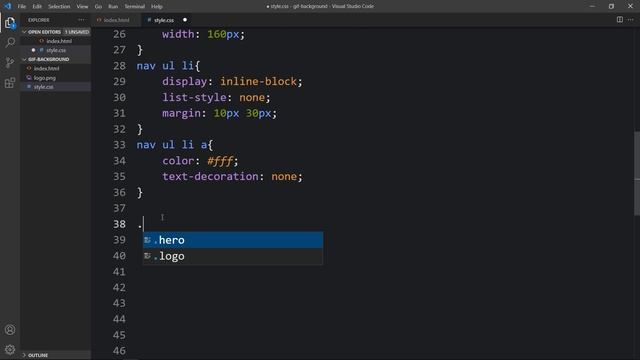
Task: Open the Go menu
Action: [98, 6]
